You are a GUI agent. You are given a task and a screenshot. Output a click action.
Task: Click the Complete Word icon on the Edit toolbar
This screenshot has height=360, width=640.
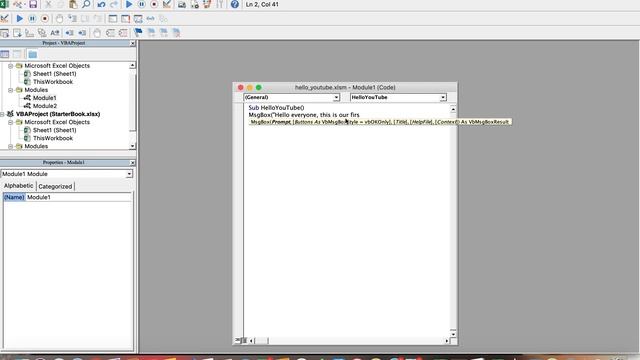[x=55, y=33]
